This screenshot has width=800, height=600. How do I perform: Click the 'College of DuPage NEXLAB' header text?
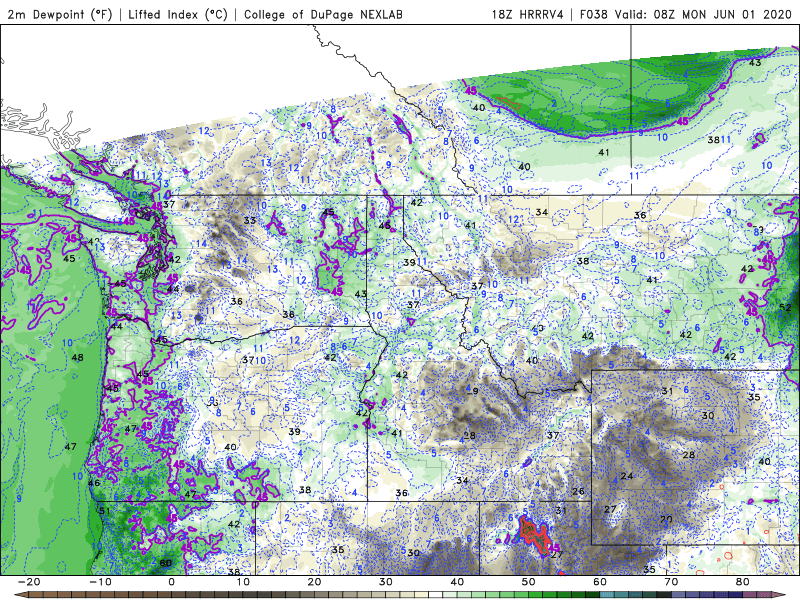click(323, 14)
